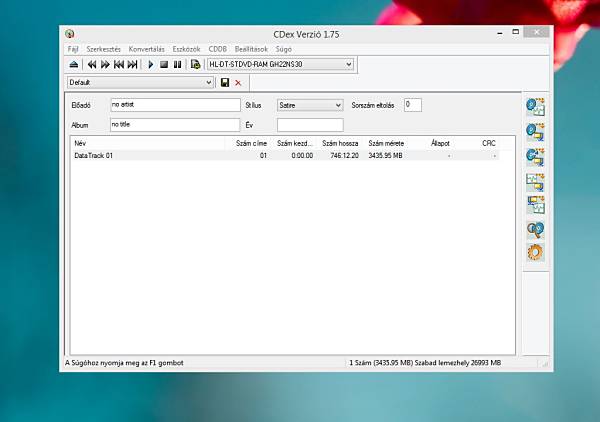Minimize the CDex window
The image size is (600, 422).
coord(500,33)
